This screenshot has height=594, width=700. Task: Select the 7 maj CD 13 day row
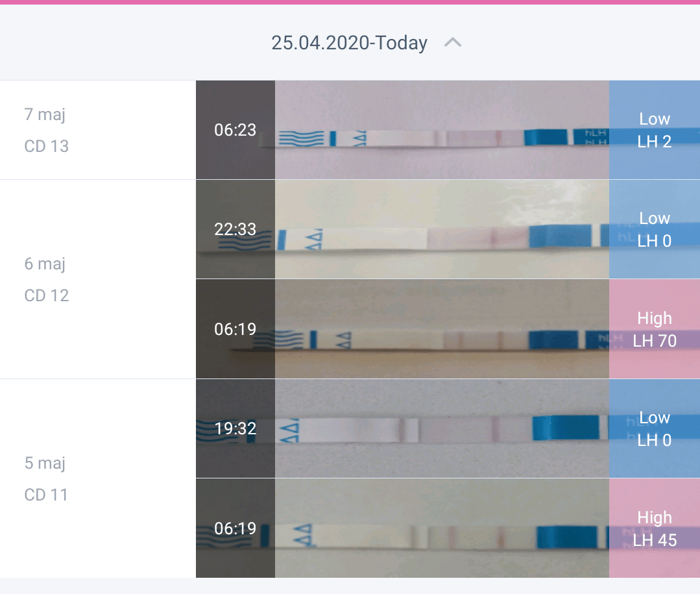pos(98,130)
